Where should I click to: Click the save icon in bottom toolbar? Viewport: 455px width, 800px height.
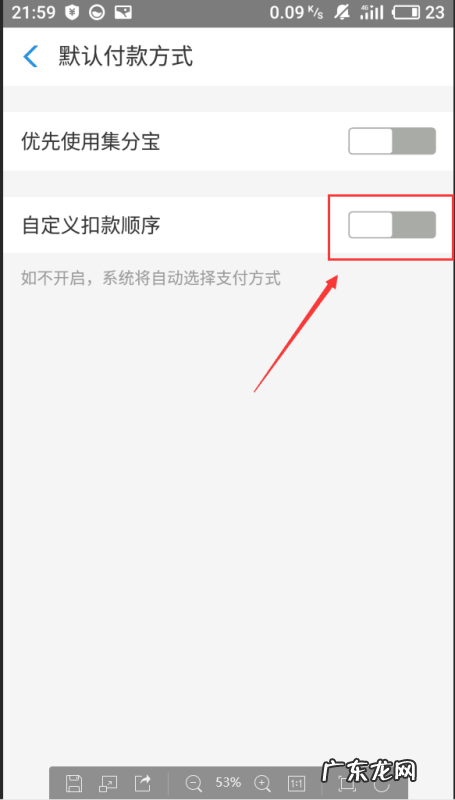pyautogui.click(x=74, y=782)
